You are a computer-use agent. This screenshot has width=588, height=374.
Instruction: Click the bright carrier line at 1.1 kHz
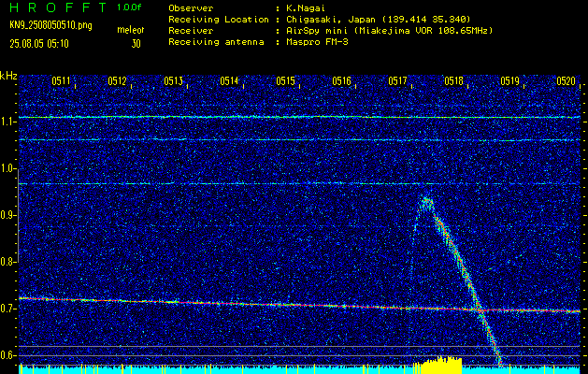(x=299, y=117)
